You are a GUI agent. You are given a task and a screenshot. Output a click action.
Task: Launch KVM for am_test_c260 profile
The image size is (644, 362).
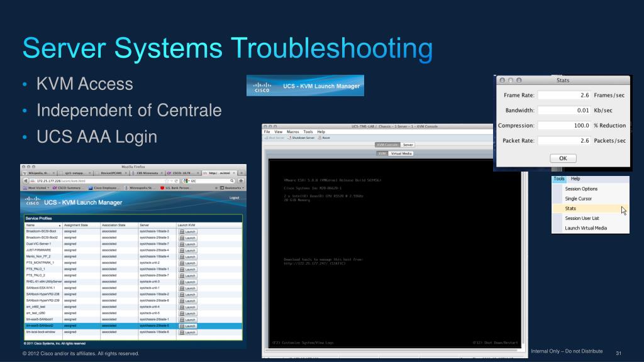tap(187, 313)
